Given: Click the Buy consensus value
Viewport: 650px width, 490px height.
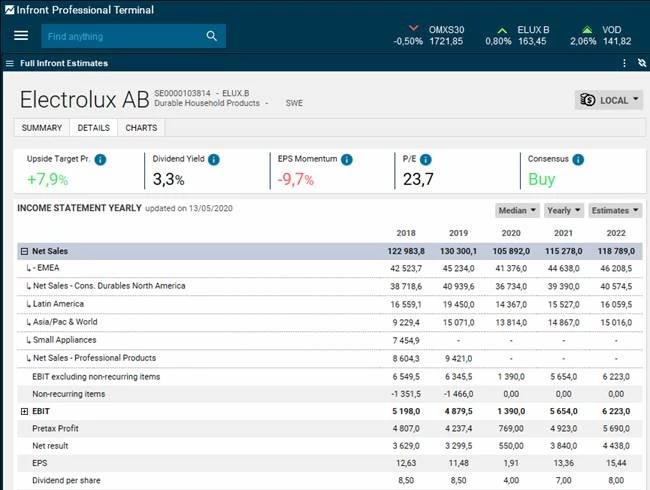Looking at the screenshot, I should [541, 180].
